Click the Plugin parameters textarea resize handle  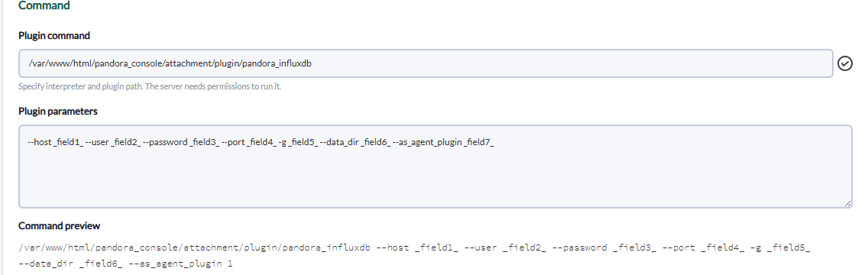[848, 204]
